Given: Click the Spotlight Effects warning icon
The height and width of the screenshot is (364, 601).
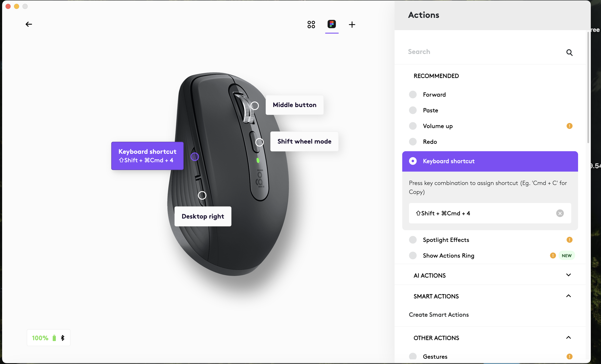Looking at the screenshot, I should 569,240.
